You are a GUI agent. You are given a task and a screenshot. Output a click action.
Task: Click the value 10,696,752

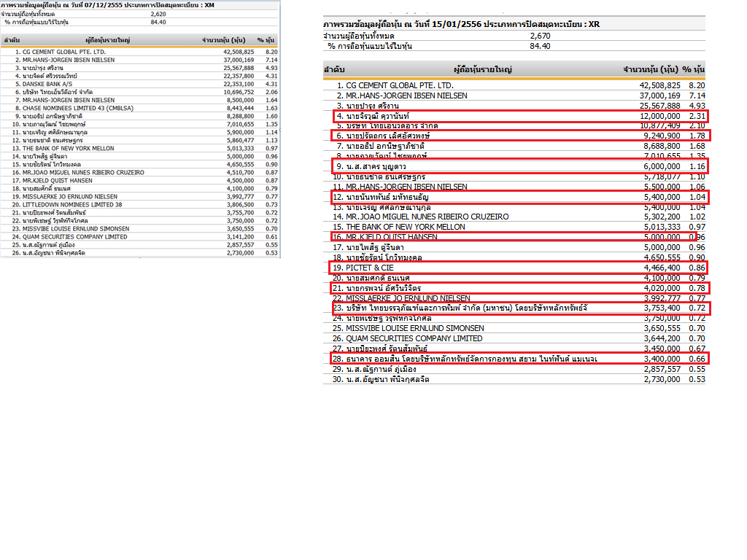[x=239, y=92]
